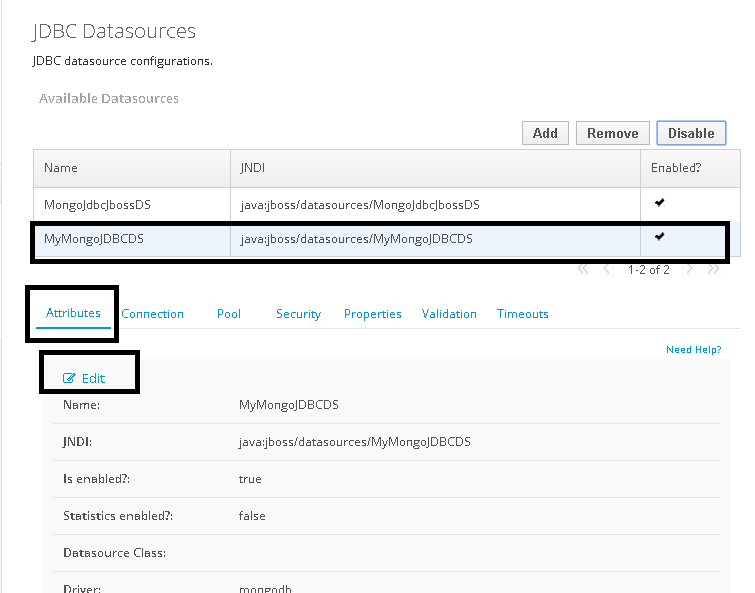Image resolution: width=755 pixels, height=593 pixels.
Task: Go to last page of datasources
Action: click(713, 269)
